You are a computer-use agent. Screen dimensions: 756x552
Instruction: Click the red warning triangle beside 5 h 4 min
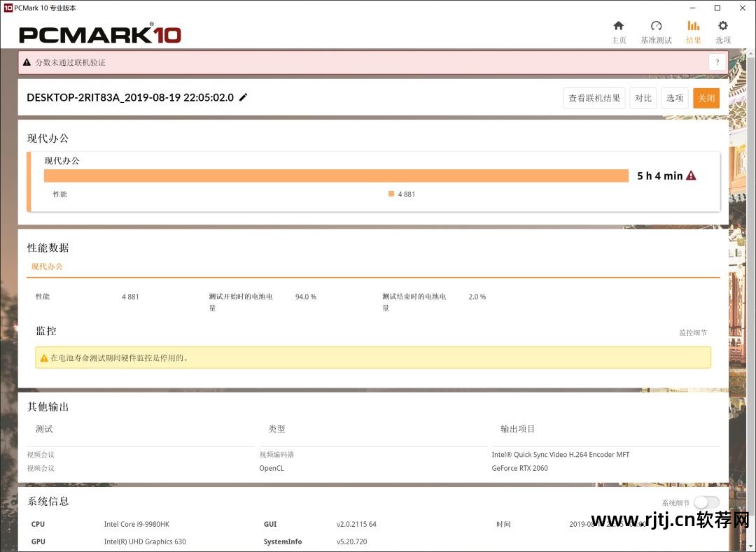click(691, 176)
